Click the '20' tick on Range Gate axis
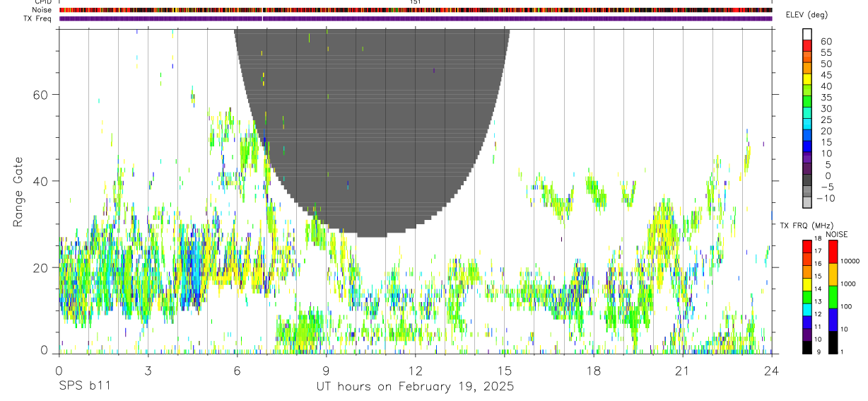This screenshot has width=868, height=401. 40,267
